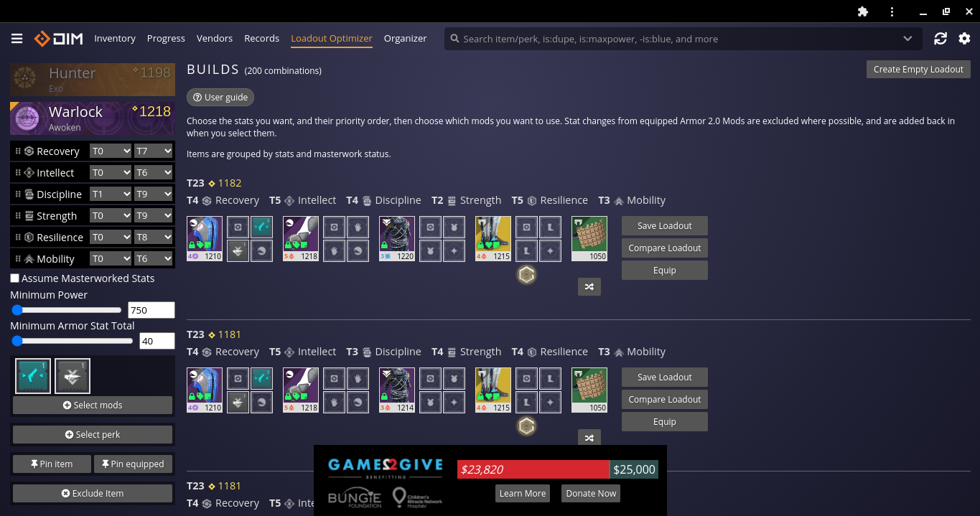This screenshot has height=516, width=980.
Task: Open the Discipline minimum tier T1 dropdown
Action: 111,194
